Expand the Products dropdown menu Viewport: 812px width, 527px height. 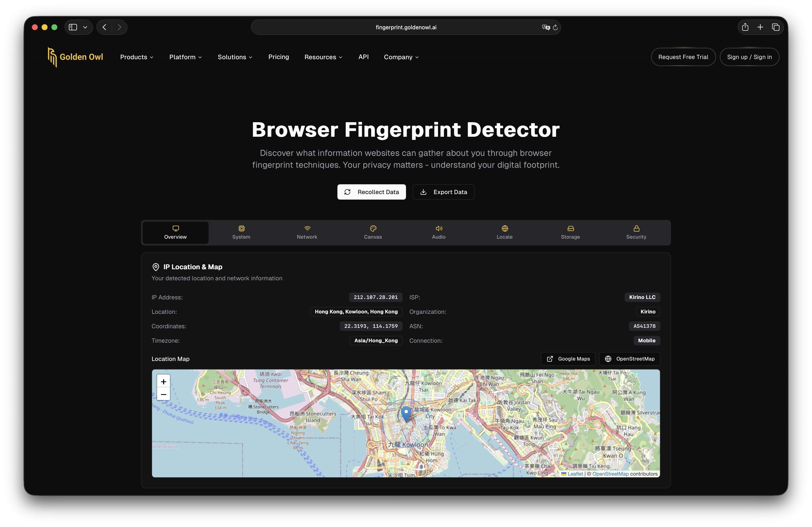click(x=137, y=57)
